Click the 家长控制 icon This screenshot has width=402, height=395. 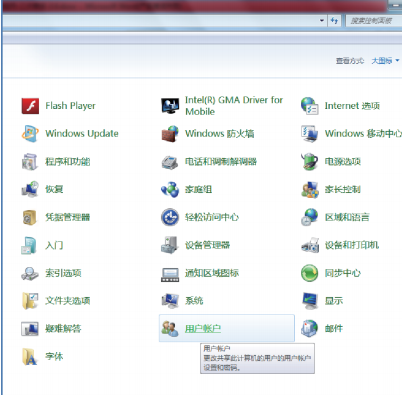(310, 189)
